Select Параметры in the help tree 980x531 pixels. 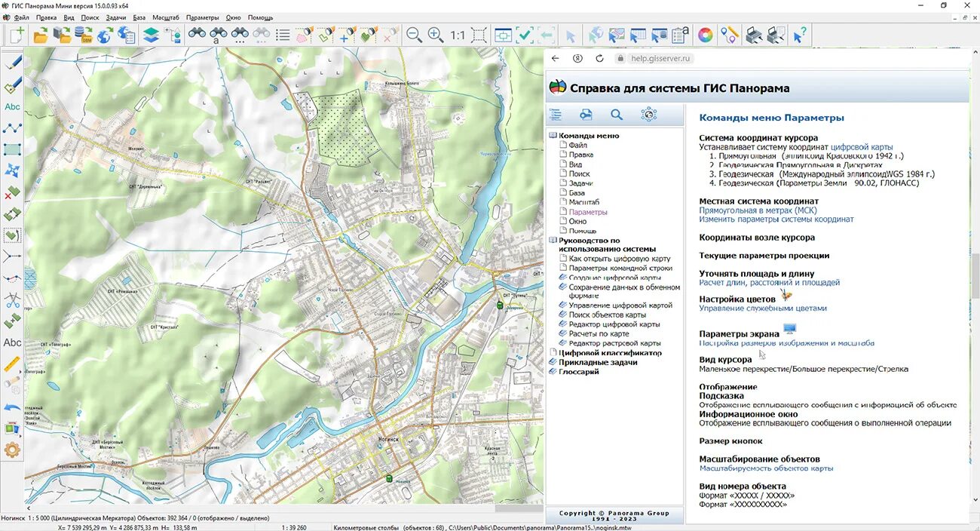588,212
